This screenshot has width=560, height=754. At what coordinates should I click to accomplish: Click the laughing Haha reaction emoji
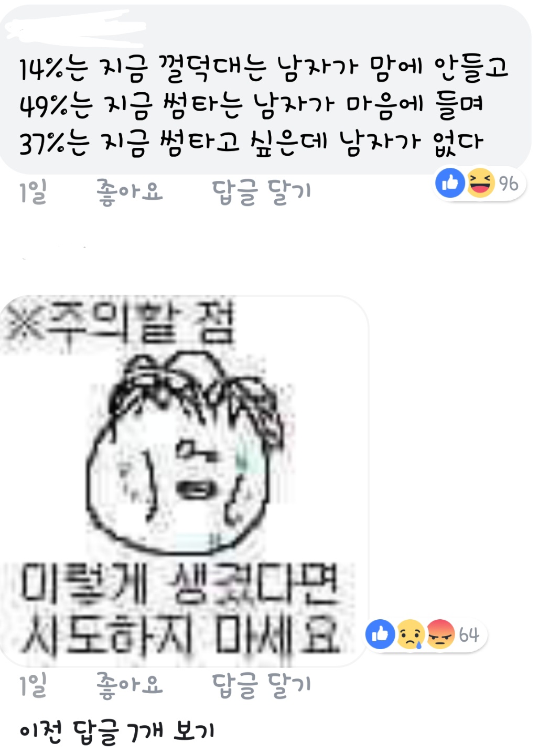point(480,183)
